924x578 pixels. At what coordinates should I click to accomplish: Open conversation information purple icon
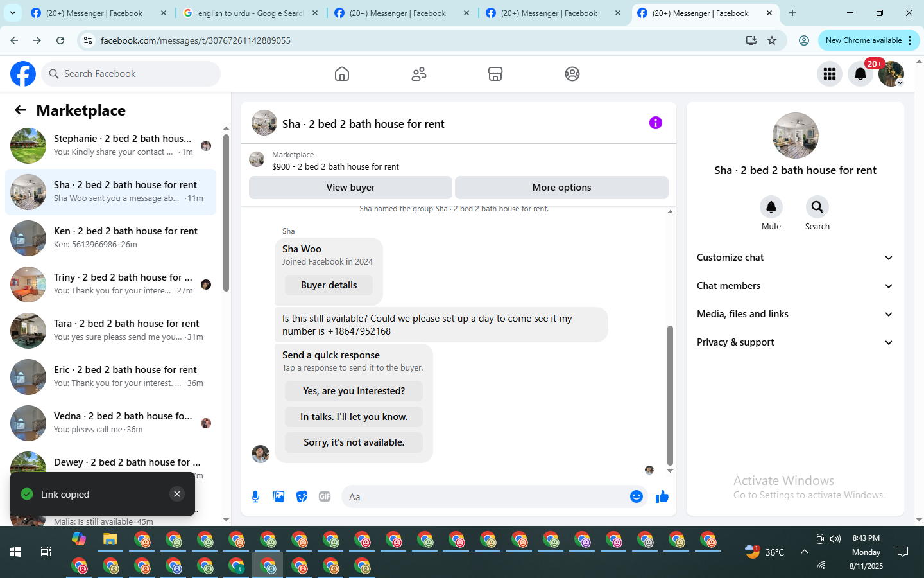pos(656,123)
